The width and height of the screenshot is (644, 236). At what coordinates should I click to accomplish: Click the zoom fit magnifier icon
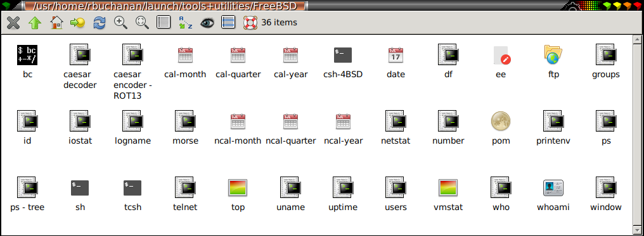pyautogui.click(x=142, y=23)
